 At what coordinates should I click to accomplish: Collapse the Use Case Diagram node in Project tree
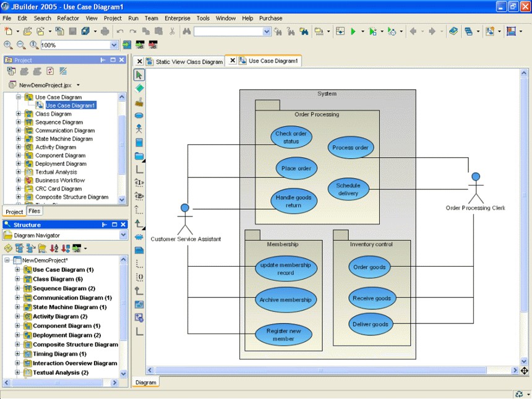(19, 97)
